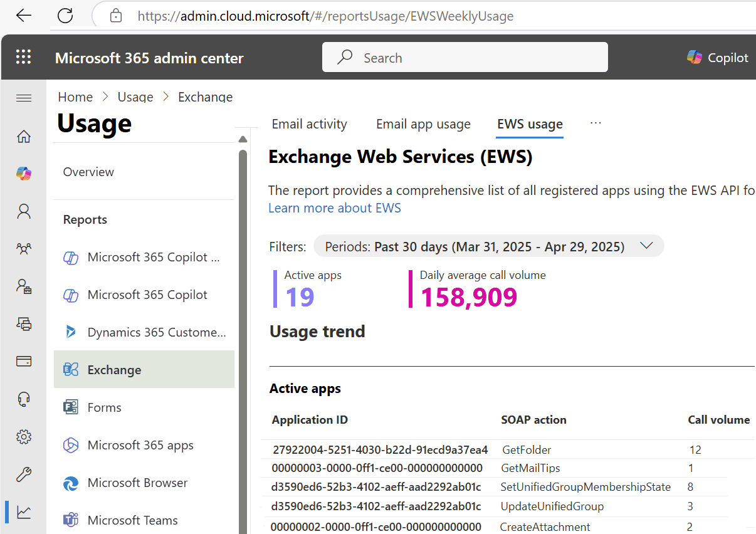This screenshot has height=534, width=756.
Task: Click call volume 8 in SetUnifiedGroupMembershipState row
Action: click(x=690, y=487)
